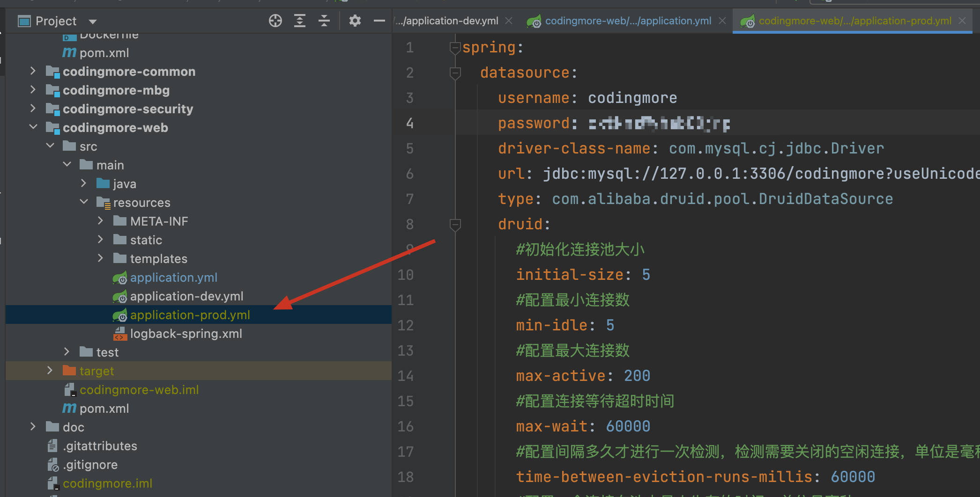The width and height of the screenshot is (980, 497).
Task: Click the fold marker beside spring:
Action: (x=454, y=47)
